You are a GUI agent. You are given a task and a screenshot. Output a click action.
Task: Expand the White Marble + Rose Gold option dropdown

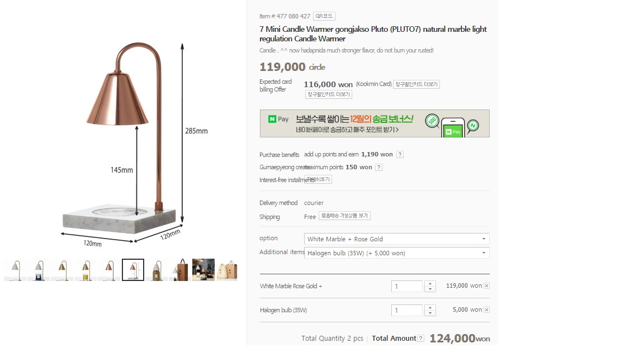pyautogui.click(x=396, y=239)
